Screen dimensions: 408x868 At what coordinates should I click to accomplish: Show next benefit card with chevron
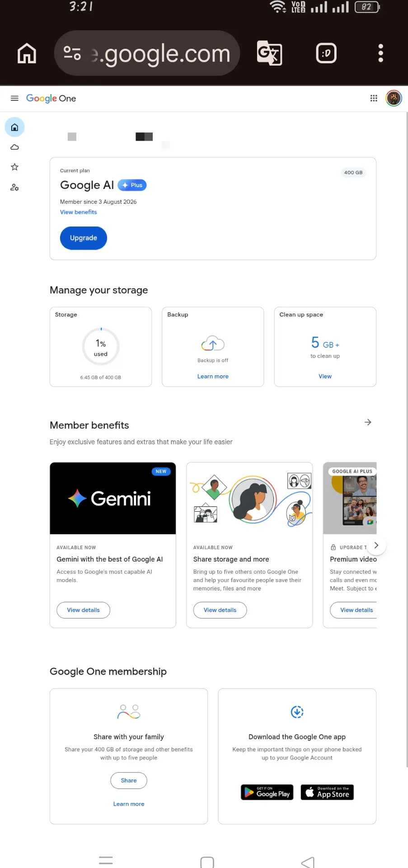tap(376, 546)
